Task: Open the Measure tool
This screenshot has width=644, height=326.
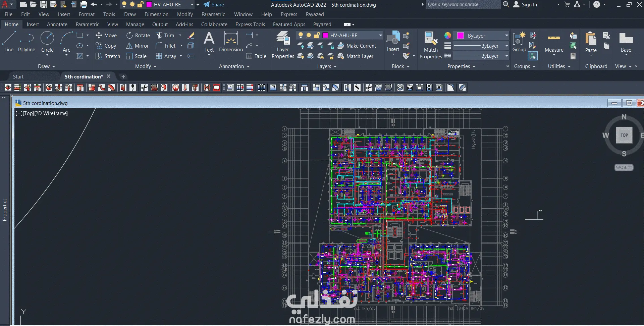Action: [x=554, y=43]
